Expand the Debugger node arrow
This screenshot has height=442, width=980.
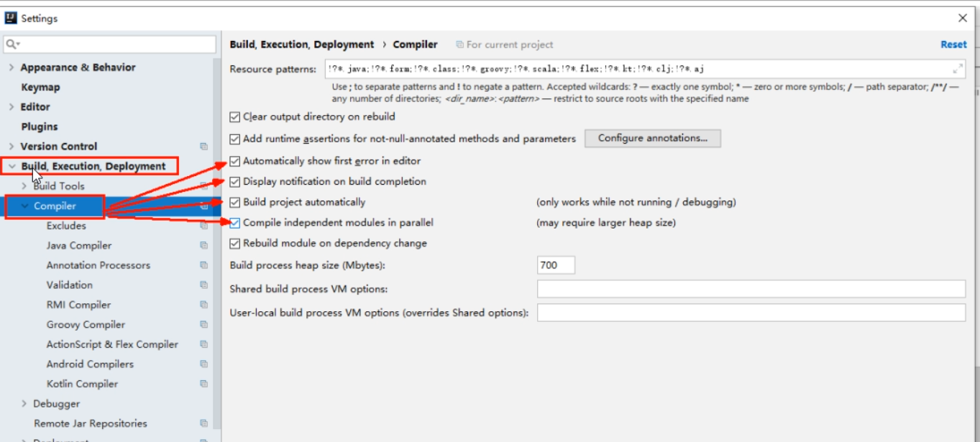[24, 404]
